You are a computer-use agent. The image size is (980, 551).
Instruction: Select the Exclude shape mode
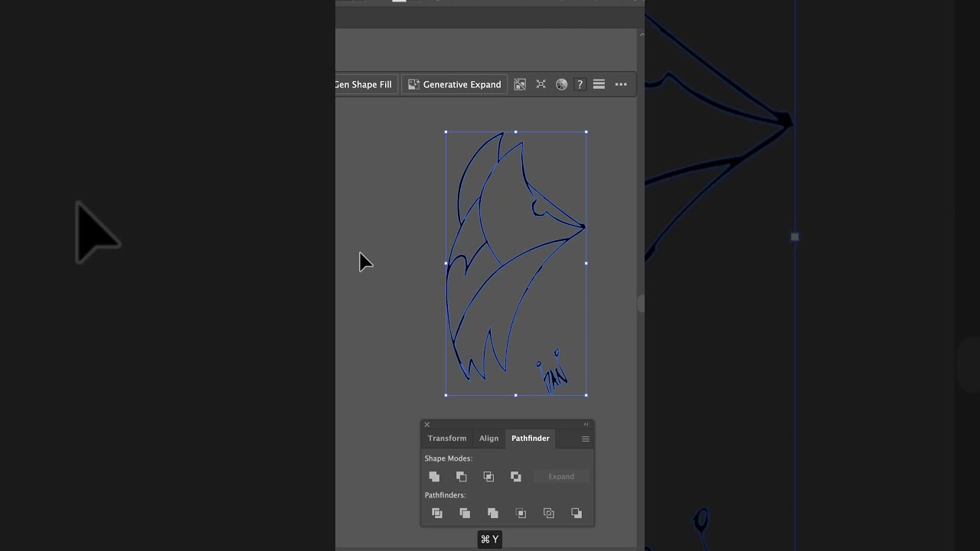(515, 476)
